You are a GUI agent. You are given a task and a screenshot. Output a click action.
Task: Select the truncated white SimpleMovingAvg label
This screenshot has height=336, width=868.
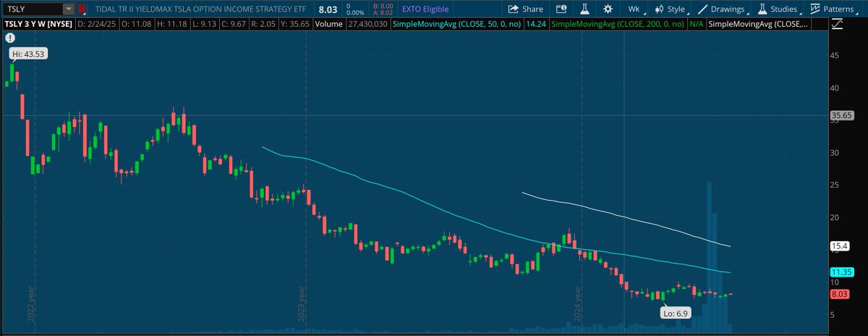(x=757, y=25)
